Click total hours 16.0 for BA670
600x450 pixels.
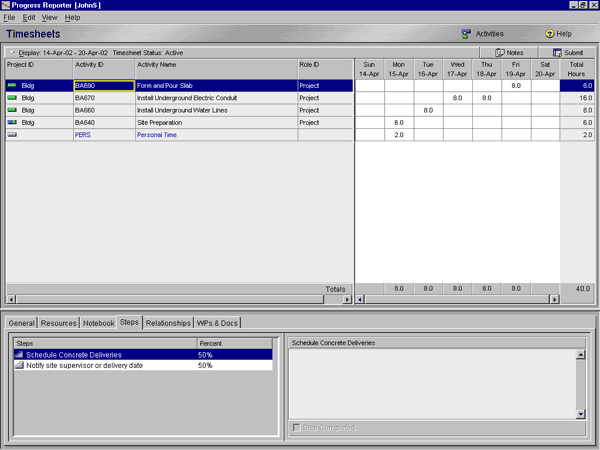(577, 98)
